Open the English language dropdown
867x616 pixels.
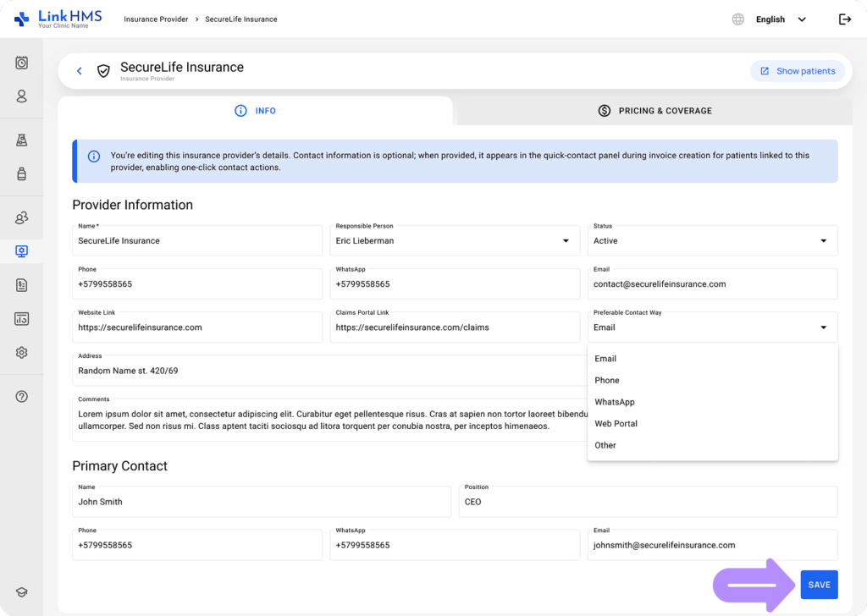tap(781, 19)
